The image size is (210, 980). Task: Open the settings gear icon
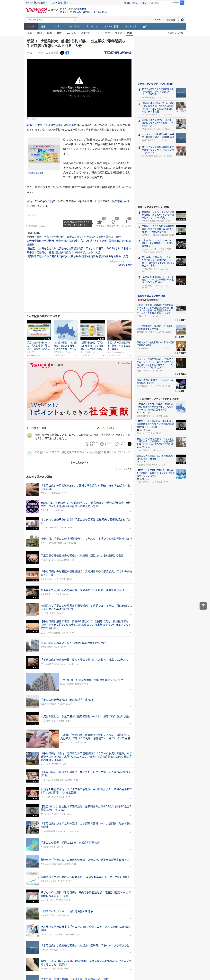coord(182,20)
